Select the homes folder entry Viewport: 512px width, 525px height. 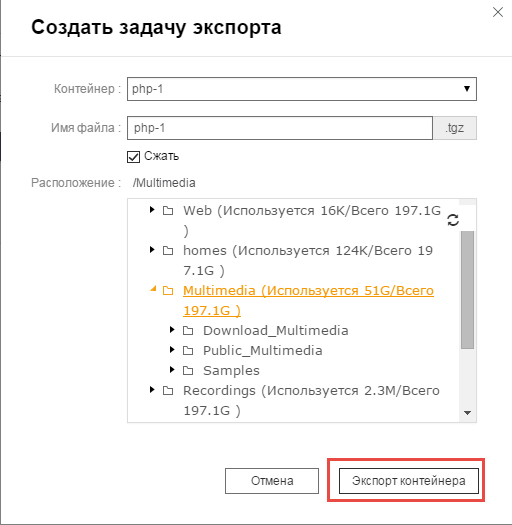308,260
